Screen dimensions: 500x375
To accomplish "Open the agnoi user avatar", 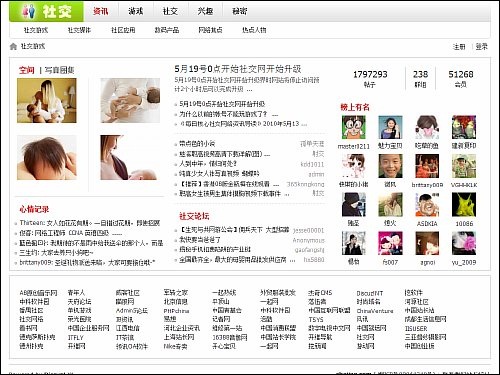I will 427,243.
